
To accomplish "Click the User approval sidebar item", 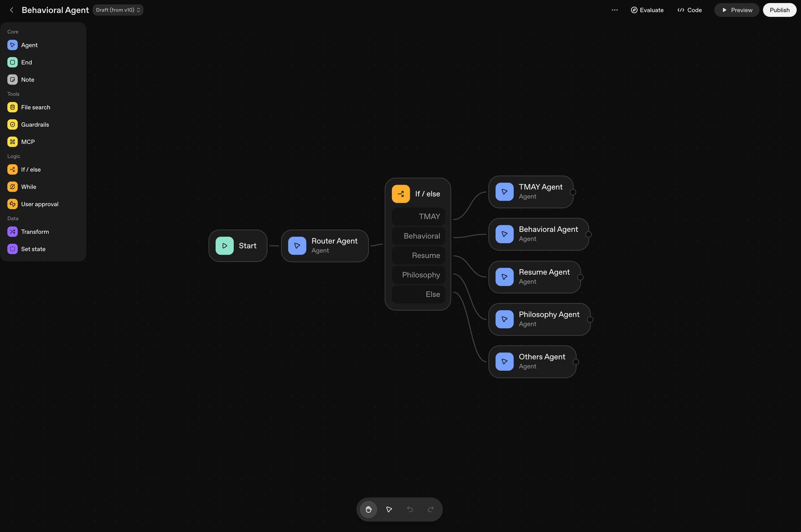I will [39, 204].
